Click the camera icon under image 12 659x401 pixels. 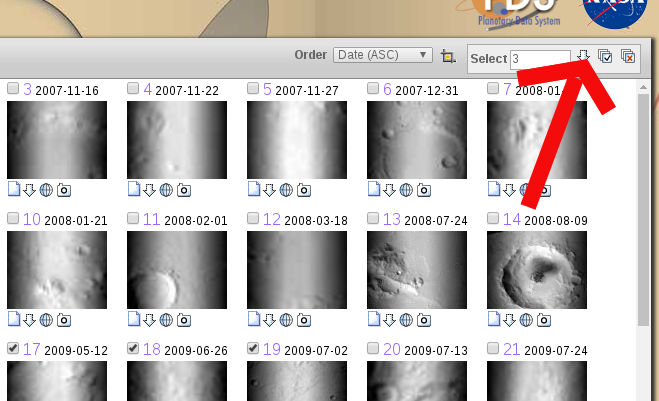[304, 320]
